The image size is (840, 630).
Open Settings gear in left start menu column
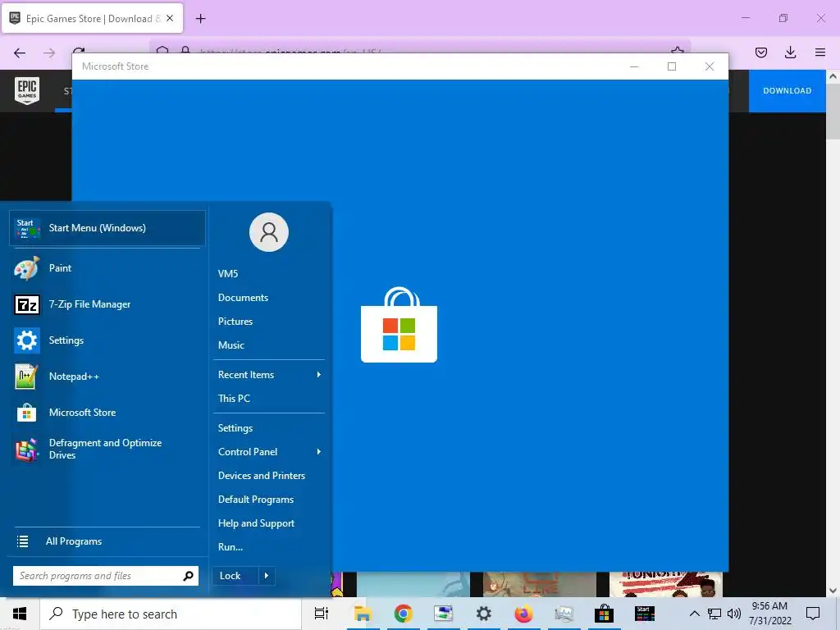coord(107,340)
